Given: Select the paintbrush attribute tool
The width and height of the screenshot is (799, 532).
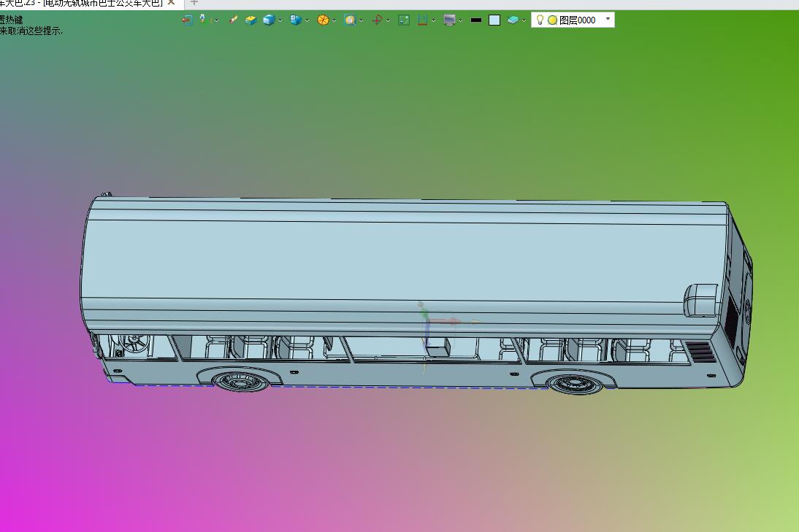Looking at the screenshot, I should pos(234,20).
